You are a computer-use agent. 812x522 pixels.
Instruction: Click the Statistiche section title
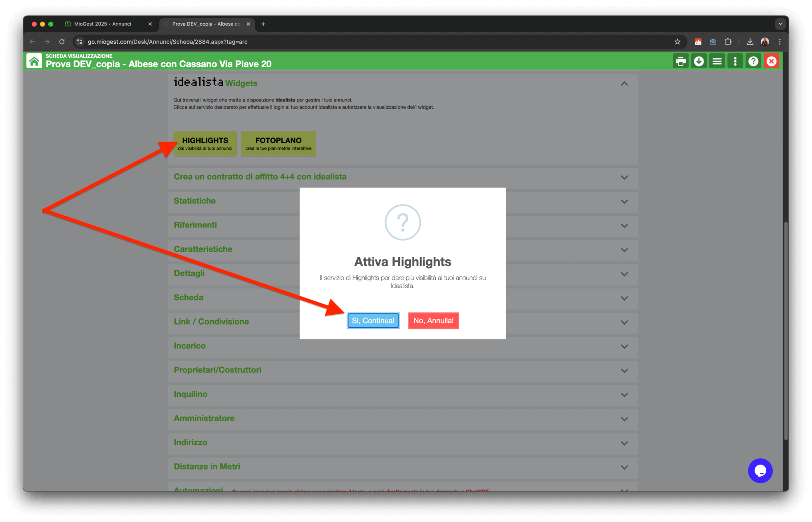pos(195,201)
